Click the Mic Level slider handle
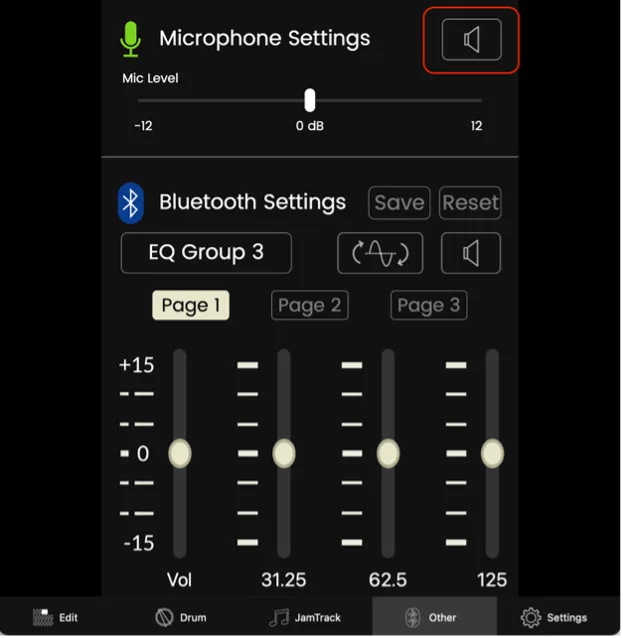The image size is (623, 638). [310, 101]
